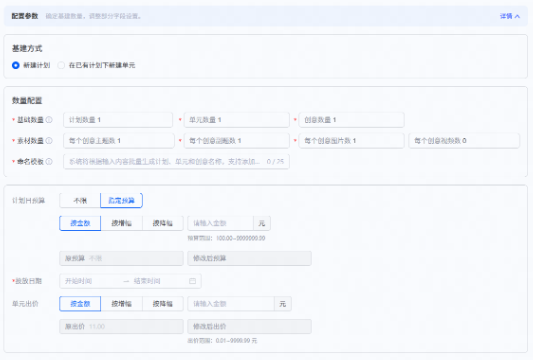This screenshot has width=533, height=360.
Task: Click the disabled 原预算 field
Action: click(121, 258)
